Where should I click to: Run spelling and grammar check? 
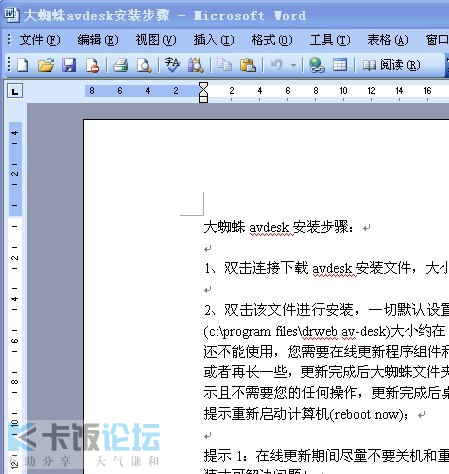(172, 65)
